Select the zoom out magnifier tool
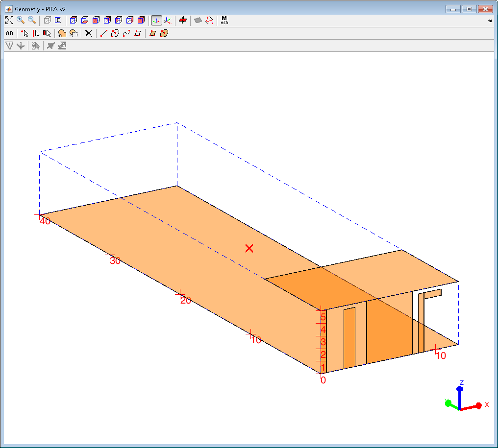Viewport: 498px width, 448px height. (32, 20)
